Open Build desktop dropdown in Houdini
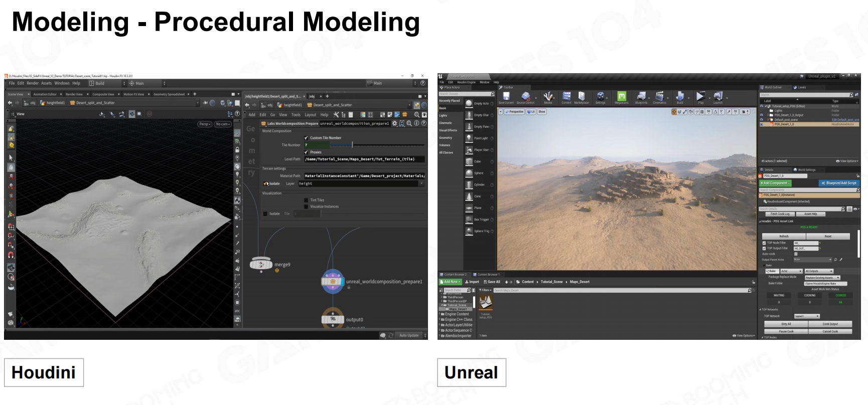Image resolution: width=868 pixels, height=405 pixels. [x=107, y=83]
